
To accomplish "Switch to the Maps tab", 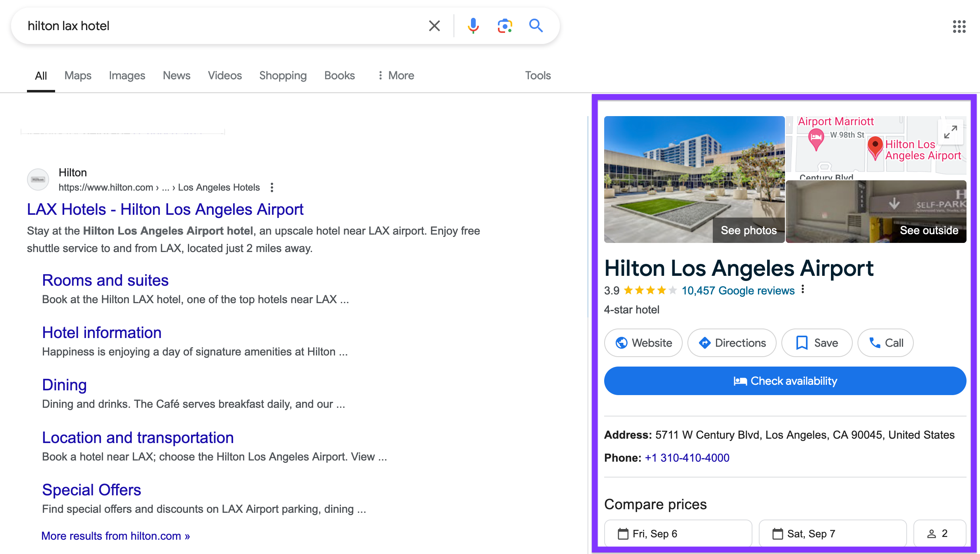I will pos(78,75).
